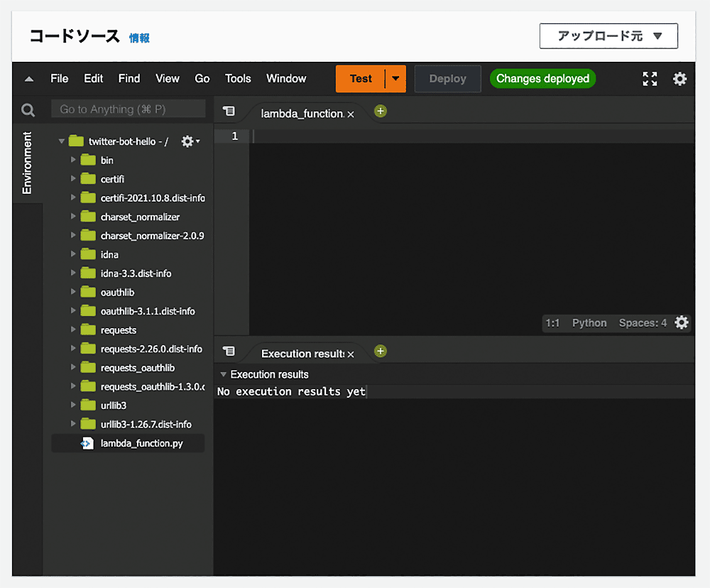Click the Python language selector
This screenshot has height=588, width=710.
click(x=589, y=323)
